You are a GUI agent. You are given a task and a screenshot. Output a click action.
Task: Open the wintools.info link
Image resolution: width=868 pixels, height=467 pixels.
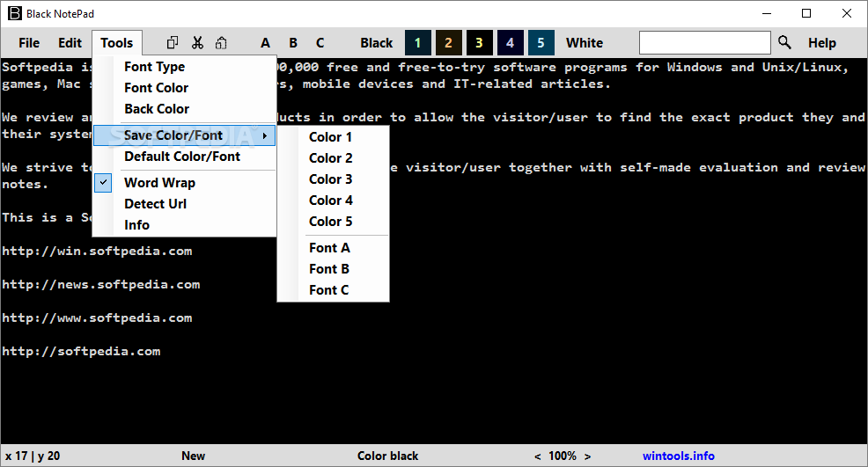tap(678, 456)
